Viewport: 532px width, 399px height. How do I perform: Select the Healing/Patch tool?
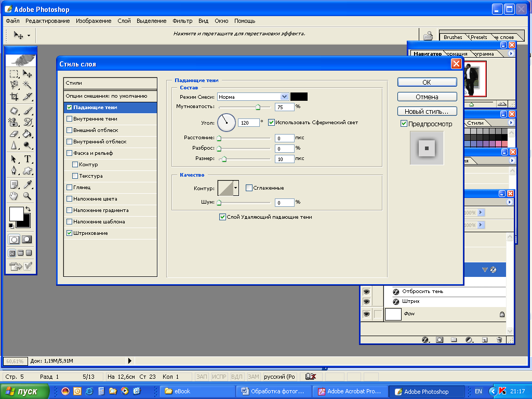pos(14,111)
